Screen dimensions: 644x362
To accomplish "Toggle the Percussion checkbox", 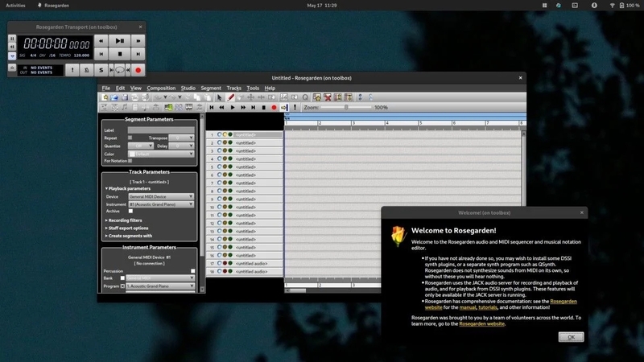I will click(193, 271).
